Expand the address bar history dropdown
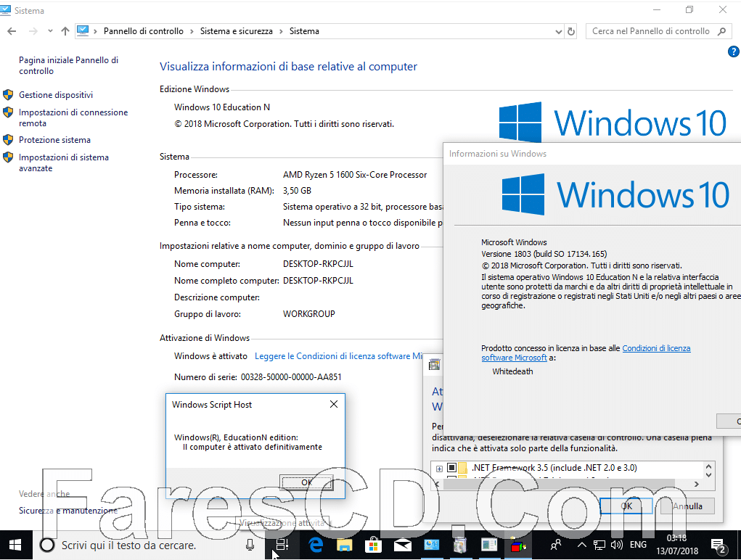The image size is (741, 560). pyautogui.click(x=559, y=32)
